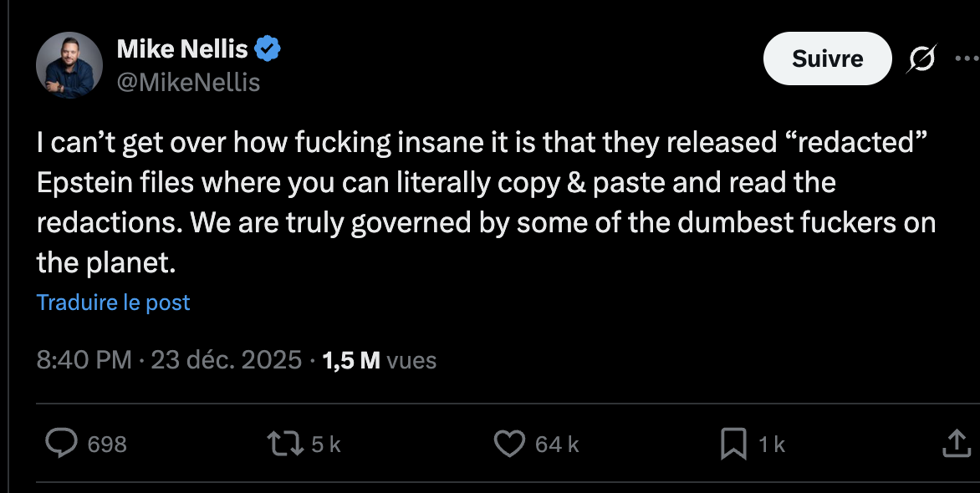
Task: Bookmark this post using the bookmark icon
Action: [x=733, y=444]
